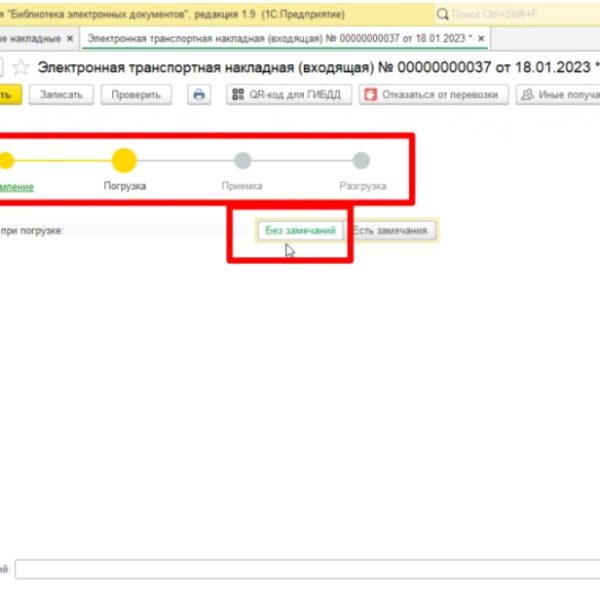Image resolution: width=600 pixels, height=600 pixels.
Task: Click the Записать button
Action: coord(61,95)
